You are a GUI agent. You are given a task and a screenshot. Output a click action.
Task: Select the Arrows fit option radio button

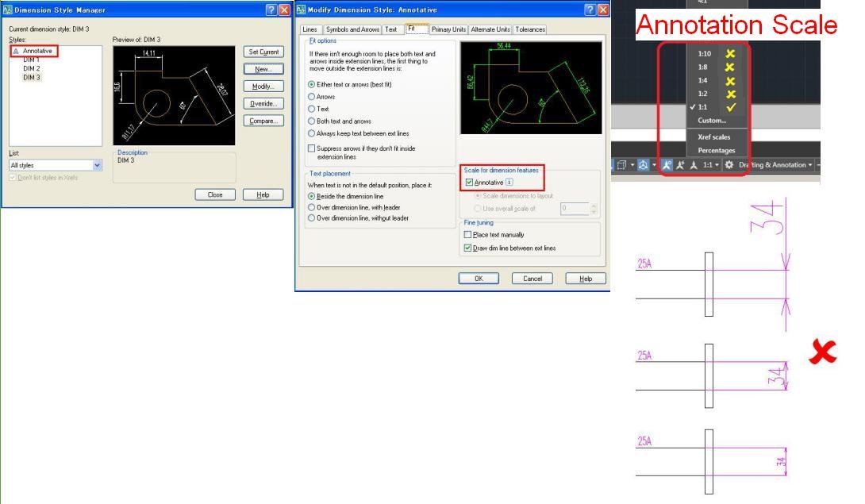312,97
